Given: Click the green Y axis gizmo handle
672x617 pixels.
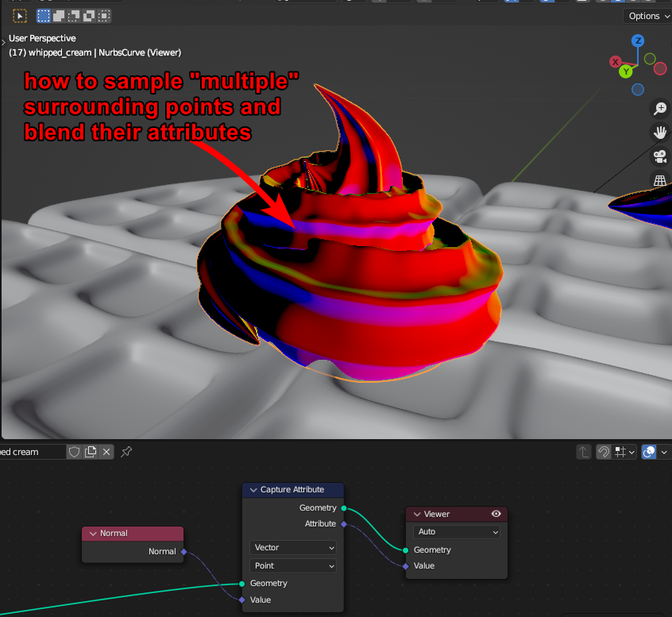Looking at the screenshot, I should pyautogui.click(x=626, y=71).
